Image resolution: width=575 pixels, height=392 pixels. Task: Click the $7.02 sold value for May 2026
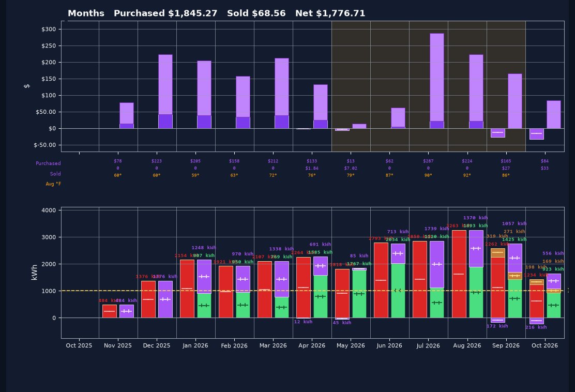point(351,168)
